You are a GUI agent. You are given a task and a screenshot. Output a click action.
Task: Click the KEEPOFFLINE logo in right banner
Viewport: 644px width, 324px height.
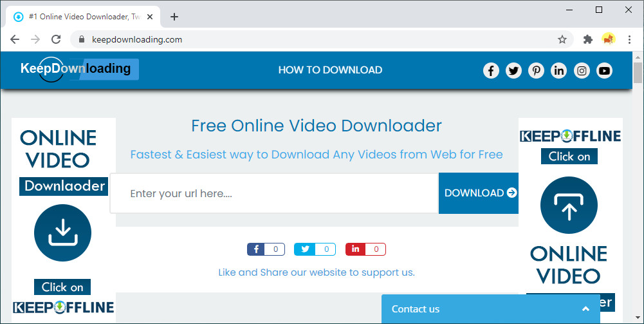[x=570, y=136]
